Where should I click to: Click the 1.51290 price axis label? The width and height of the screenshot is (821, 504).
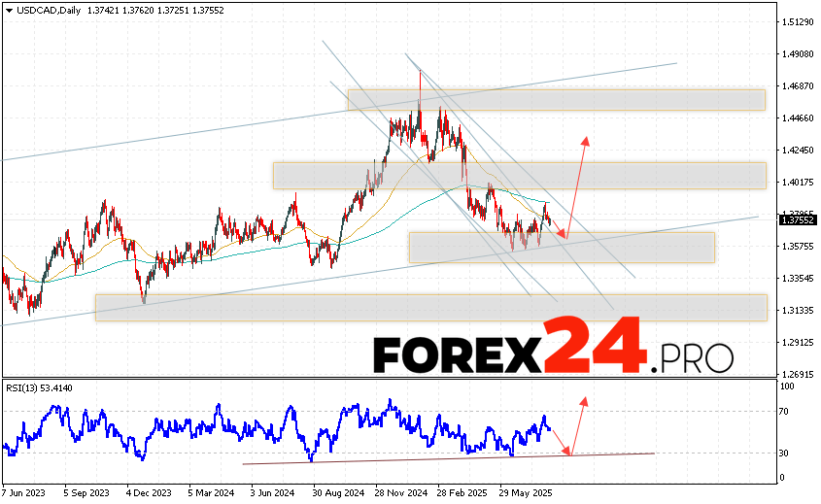(x=796, y=21)
